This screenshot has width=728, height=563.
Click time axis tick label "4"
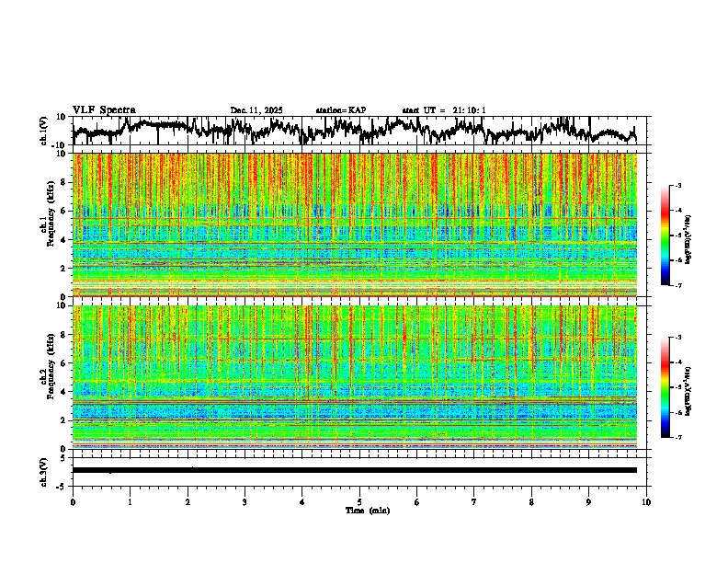click(x=302, y=502)
